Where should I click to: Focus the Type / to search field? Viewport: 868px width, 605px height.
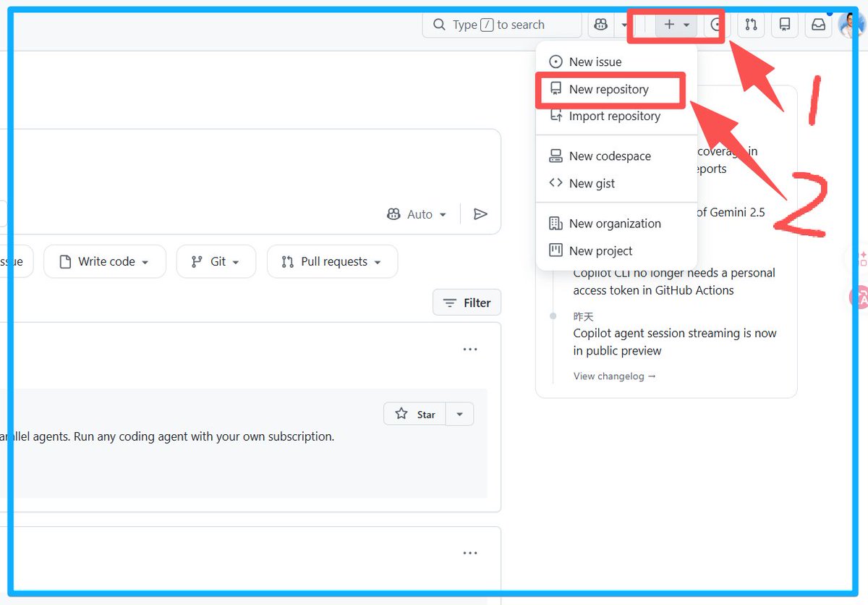point(501,25)
